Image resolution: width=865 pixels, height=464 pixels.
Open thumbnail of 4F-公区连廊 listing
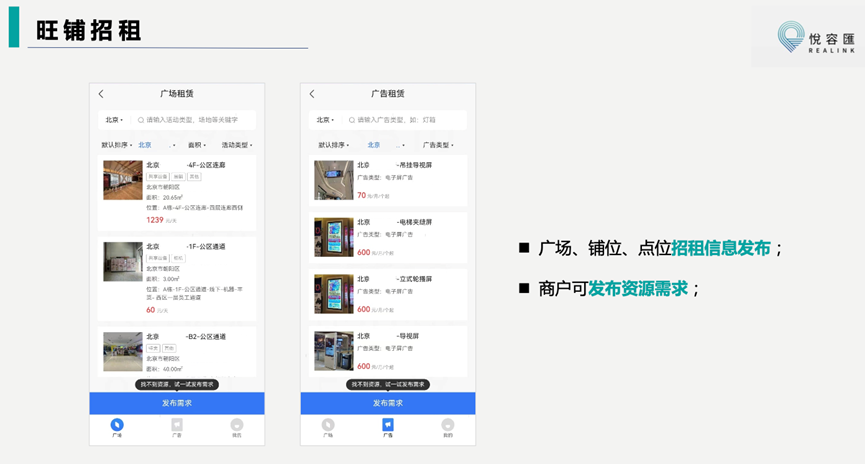click(x=122, y=180)
